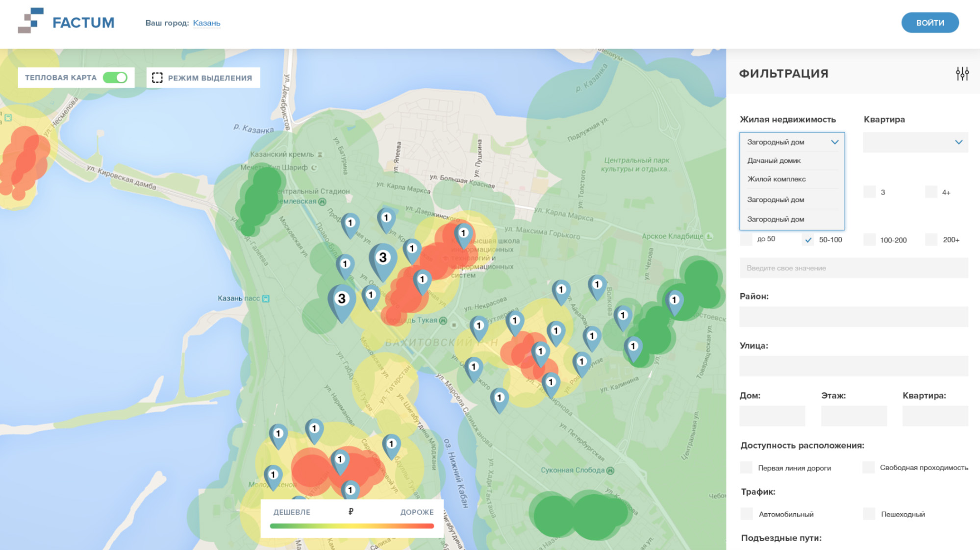Click the Квартира number input field
The width and height of the screenshot is (980, 550).
point(935,416)
